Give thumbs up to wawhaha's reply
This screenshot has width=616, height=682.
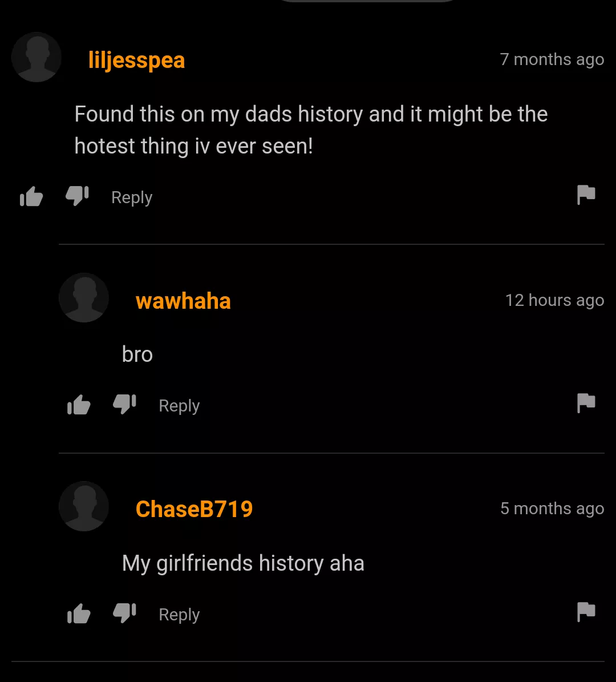79,405
